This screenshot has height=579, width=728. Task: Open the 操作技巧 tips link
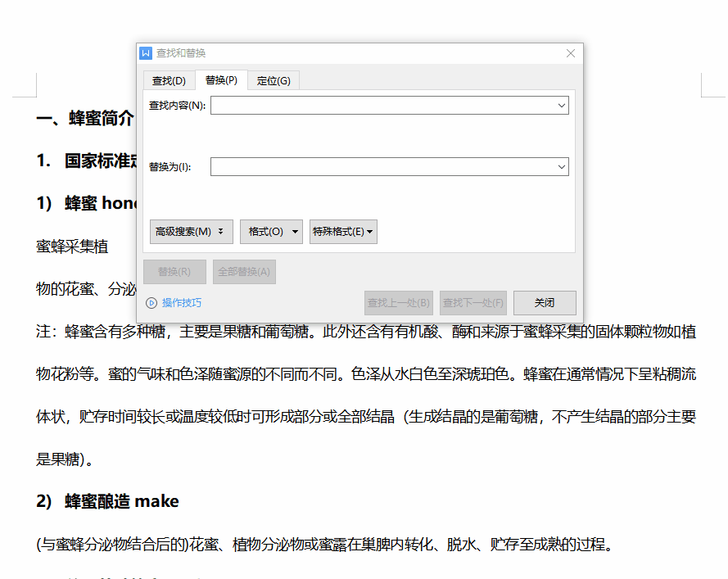pos(182,303)
